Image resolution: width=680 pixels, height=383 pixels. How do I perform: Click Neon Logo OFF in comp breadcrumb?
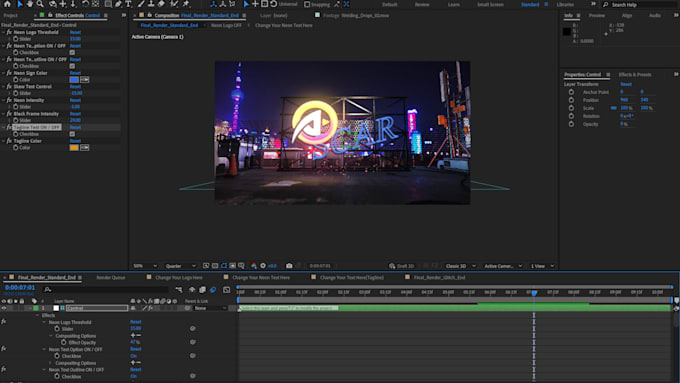(226, 25)
